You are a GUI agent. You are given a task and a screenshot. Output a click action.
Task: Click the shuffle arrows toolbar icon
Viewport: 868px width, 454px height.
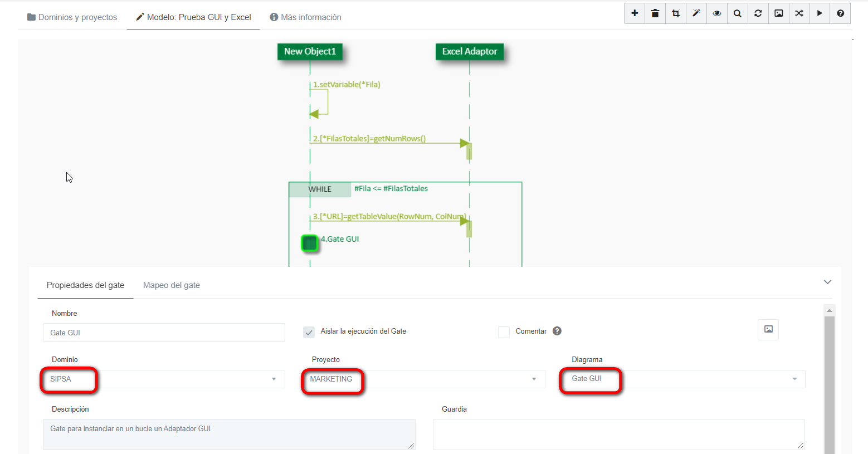pyautogui.click(x=799, y=13)
